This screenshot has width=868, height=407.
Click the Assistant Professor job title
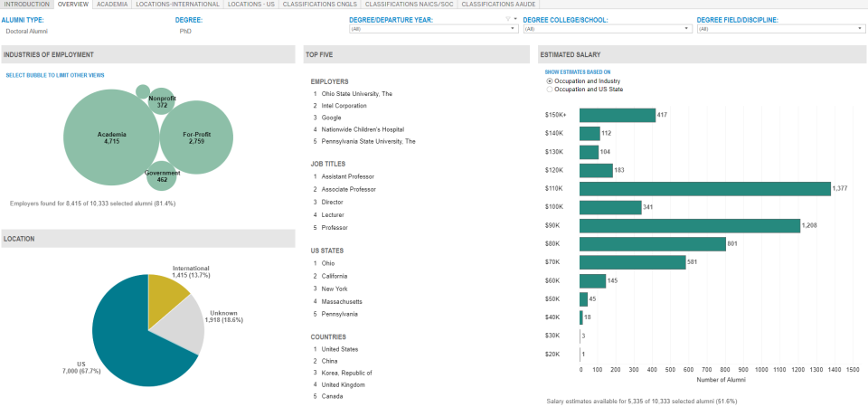347,176
